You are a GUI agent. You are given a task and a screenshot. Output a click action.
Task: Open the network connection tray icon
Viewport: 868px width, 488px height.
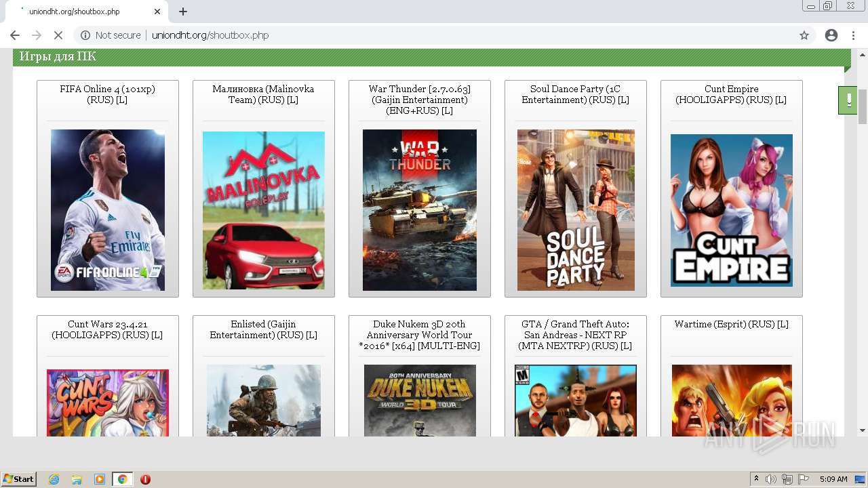[x=787, y=479]
